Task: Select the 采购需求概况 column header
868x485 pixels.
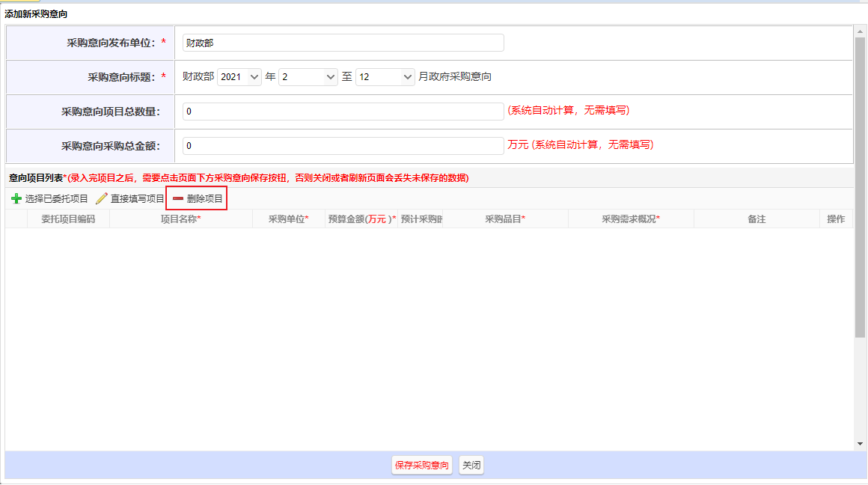Action: (x=630, y=219)
